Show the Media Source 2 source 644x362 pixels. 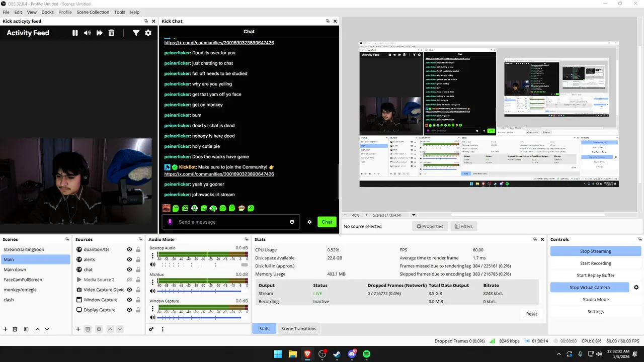coord(129,280)
